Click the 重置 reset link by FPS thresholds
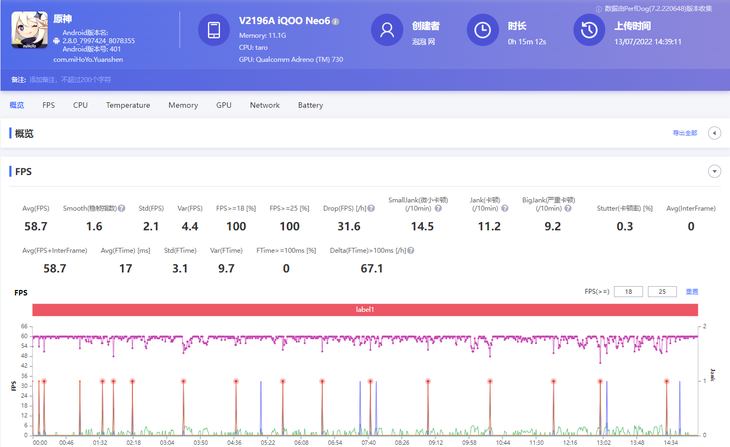The height and width of the screenshot is (447, 730). [692, 291]
